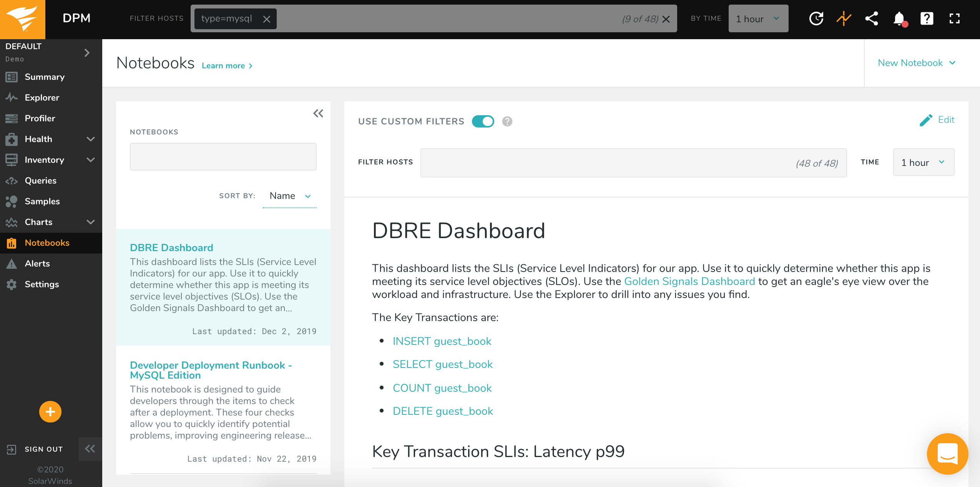Toggle the Use Custom Filters switch
This screenshot has height=487, width=980.
pos(483,121)
